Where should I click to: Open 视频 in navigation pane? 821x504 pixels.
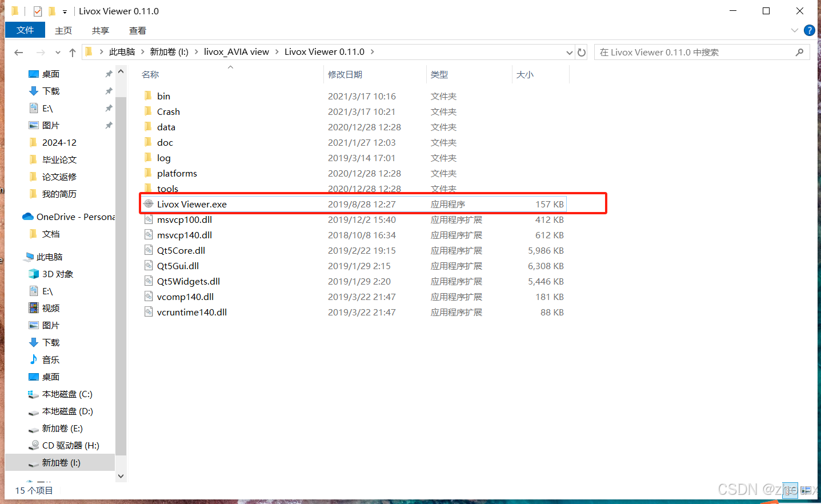point(44,308)
